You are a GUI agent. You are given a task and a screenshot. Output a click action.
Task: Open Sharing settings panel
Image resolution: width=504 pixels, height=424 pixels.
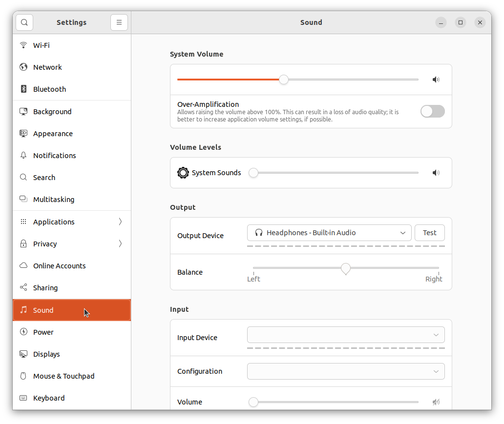coord(72,287)
